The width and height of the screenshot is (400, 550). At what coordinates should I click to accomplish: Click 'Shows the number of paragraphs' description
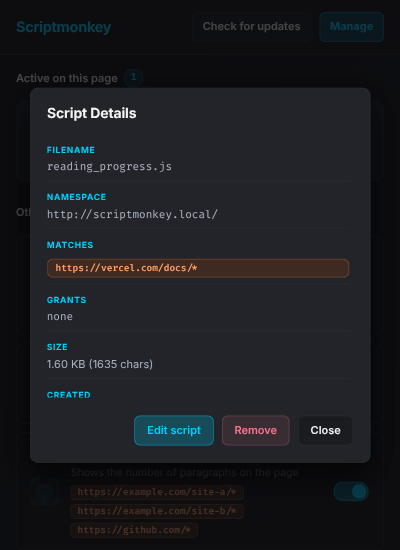pyautogui.click(x=185, y=472)
